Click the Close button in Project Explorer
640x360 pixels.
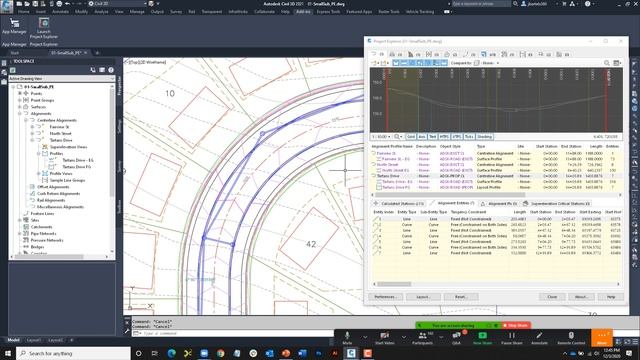point(552,297)
